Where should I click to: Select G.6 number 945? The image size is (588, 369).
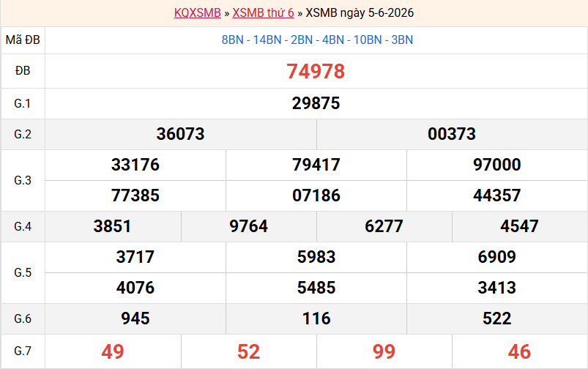pos(135,318)
